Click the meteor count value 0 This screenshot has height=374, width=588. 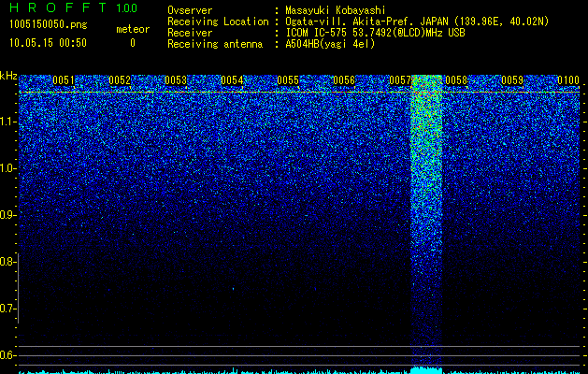click(x=133, y=43)
